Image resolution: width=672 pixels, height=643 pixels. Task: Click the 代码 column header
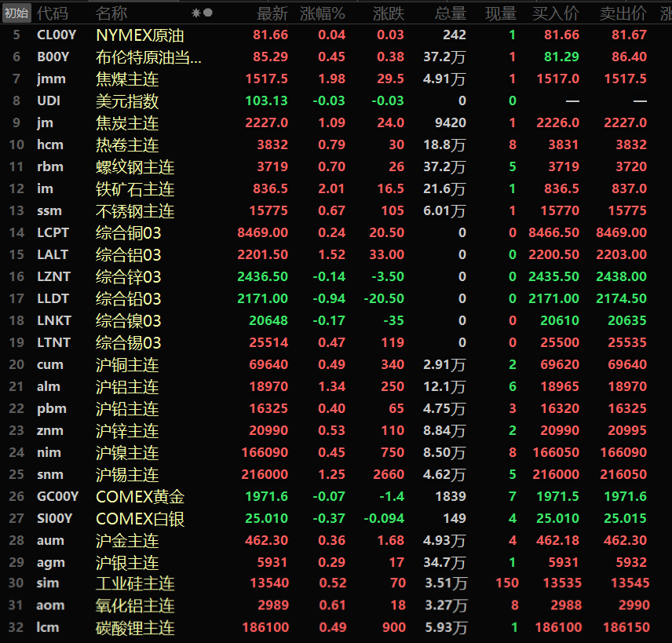tap(53, 13)
